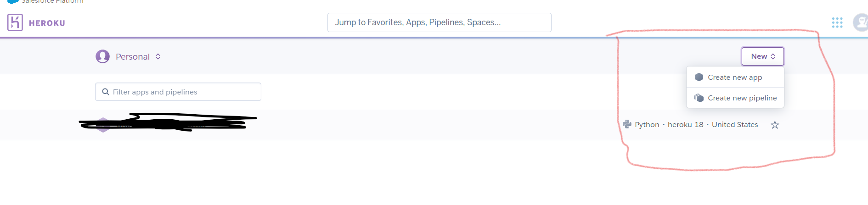This screenshot has width=868, height=205.
Task: Click the magnifier icon in filter box
Action: (x=106, y=92)
